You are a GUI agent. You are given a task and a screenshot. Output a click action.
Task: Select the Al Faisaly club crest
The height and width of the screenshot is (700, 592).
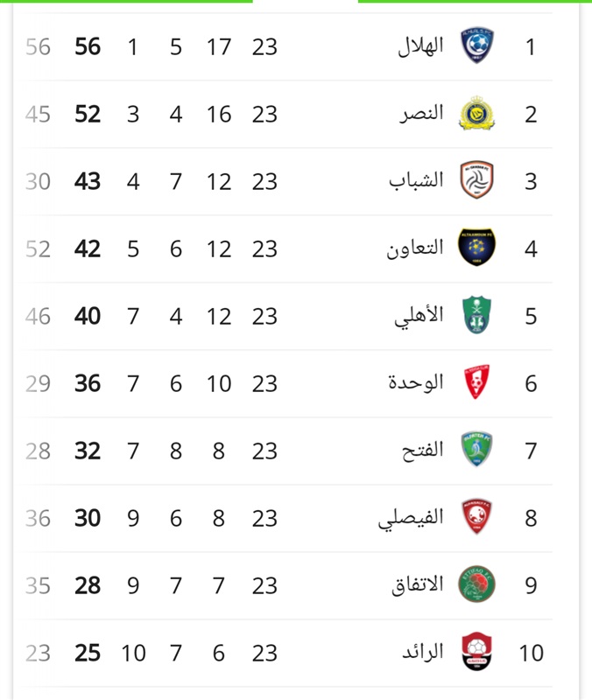[x=476, y=516]
